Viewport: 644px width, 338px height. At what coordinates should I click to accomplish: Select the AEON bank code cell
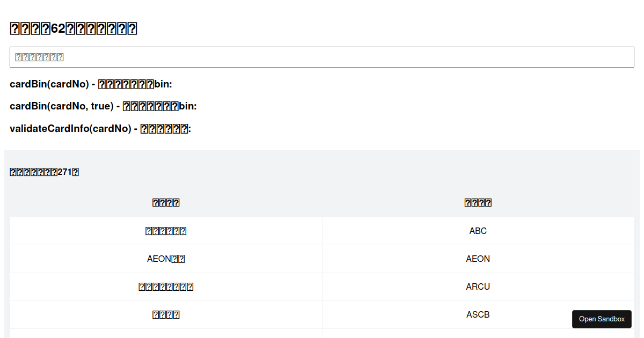pos(478,259)
